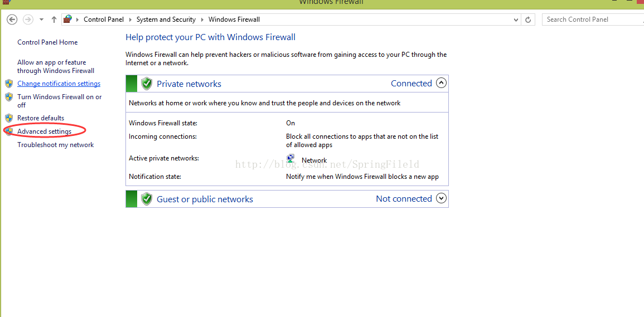
Task: Click the Network icon under active private networks
Action: point(291,159)
